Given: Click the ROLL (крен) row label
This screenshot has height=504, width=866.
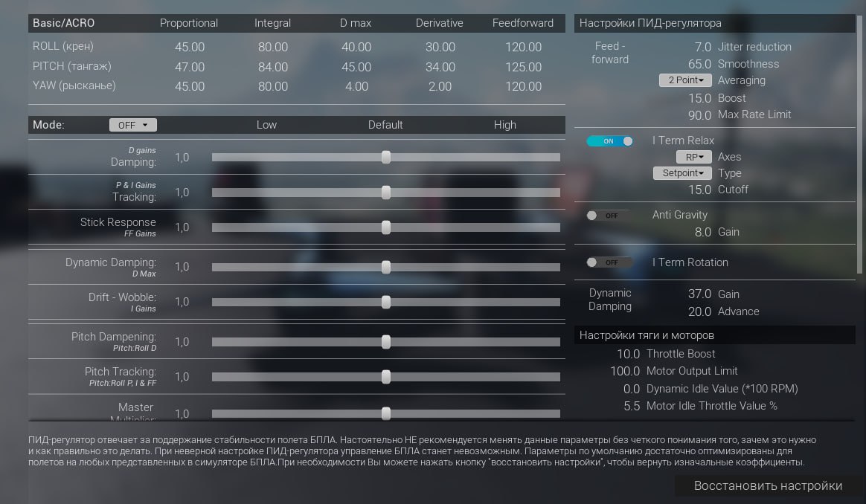Looking at the screenshot, I should tap(63, 46).
